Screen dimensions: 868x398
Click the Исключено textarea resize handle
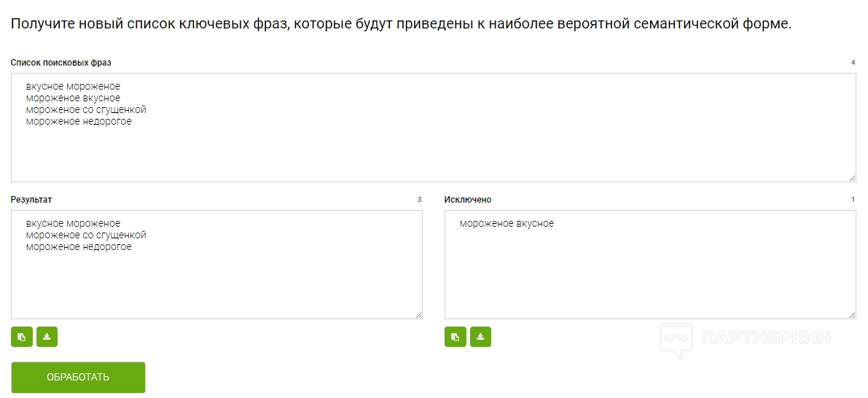pyautogui.click(x=852, y=315)
